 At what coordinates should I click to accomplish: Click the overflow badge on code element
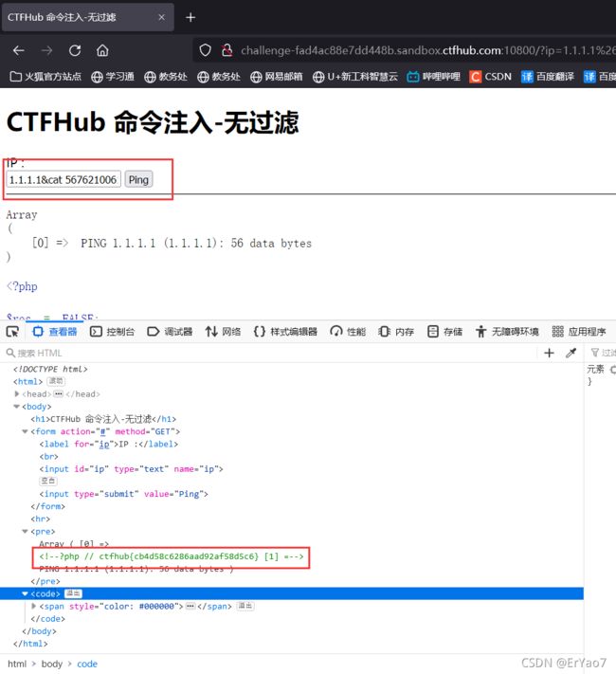(73, 593)
